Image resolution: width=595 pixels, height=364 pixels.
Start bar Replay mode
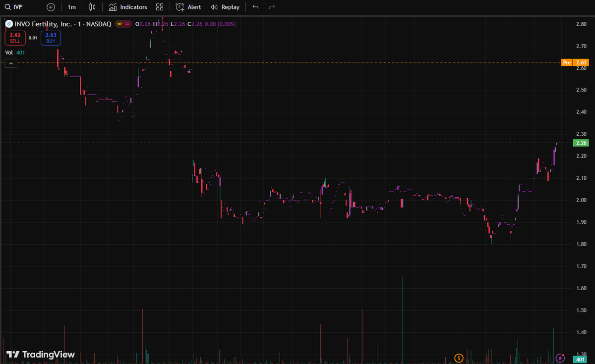[x=225, y=7]
